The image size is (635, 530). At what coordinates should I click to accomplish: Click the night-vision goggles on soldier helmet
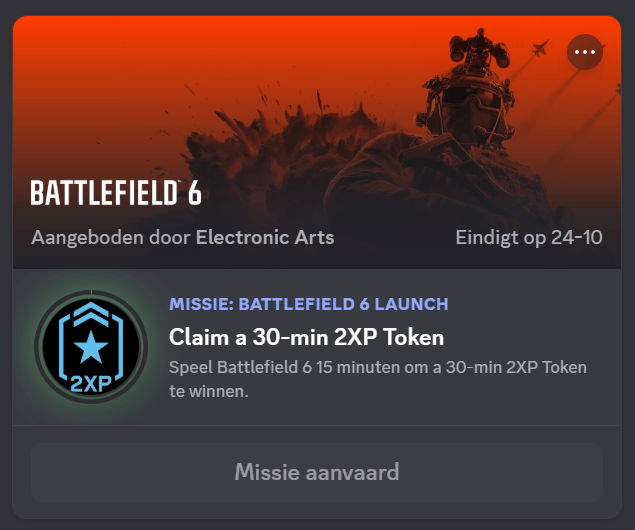[x=479, y=51]
